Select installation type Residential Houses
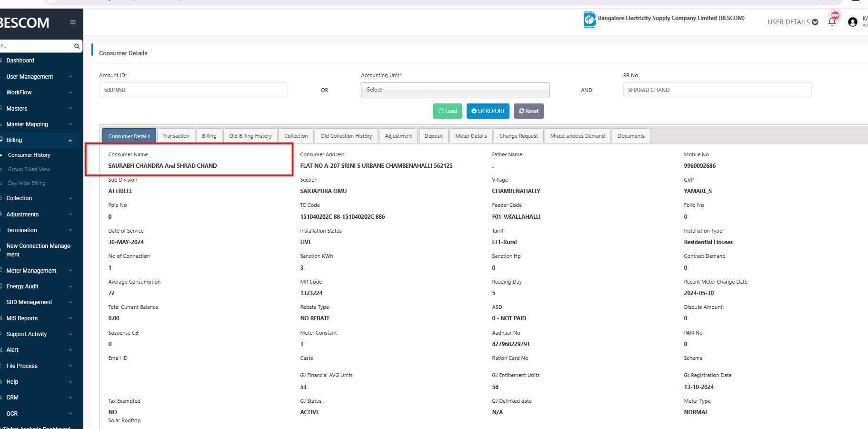Viewport: 868px width, 429px height. pyautogui.click(x=708, y=242)
